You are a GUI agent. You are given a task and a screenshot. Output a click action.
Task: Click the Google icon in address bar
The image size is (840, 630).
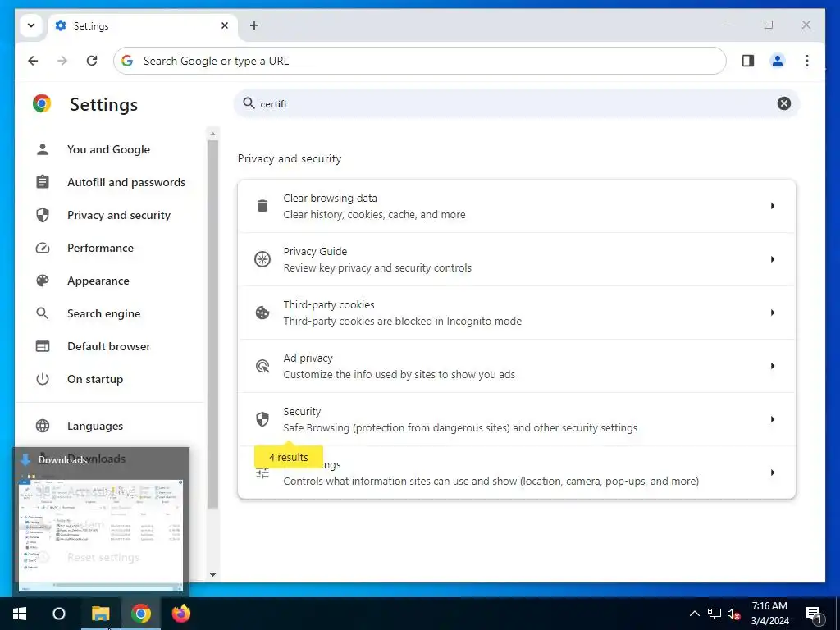tap(127, 61)
